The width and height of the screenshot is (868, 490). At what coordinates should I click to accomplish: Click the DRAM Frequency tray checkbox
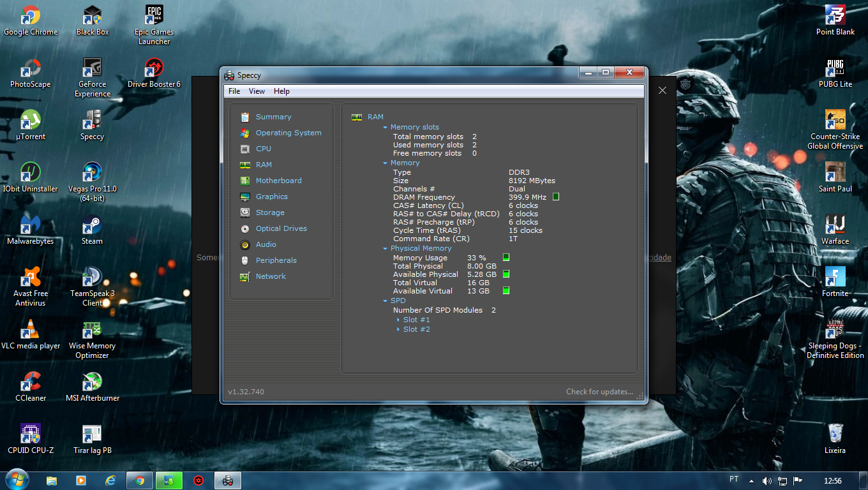(556, 197)
